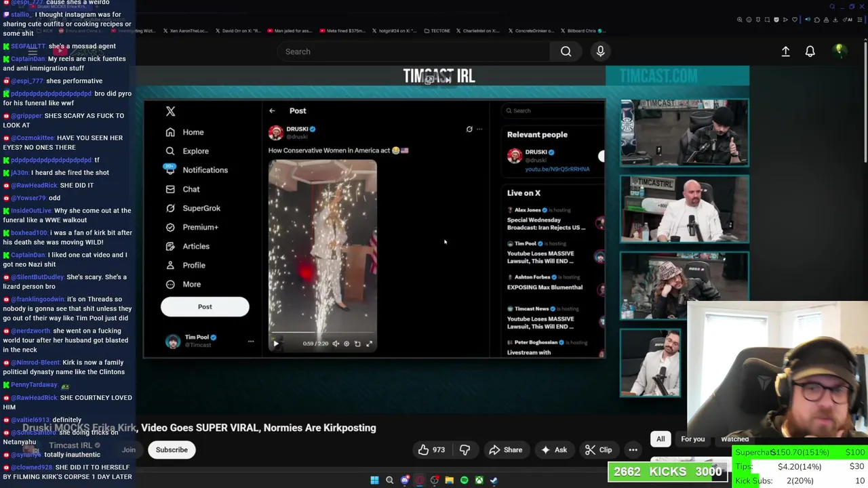Subscribe to Timcast IRL
Viewport: 868px width, 488px height.
pyautogui.click(x=172, y=450)
